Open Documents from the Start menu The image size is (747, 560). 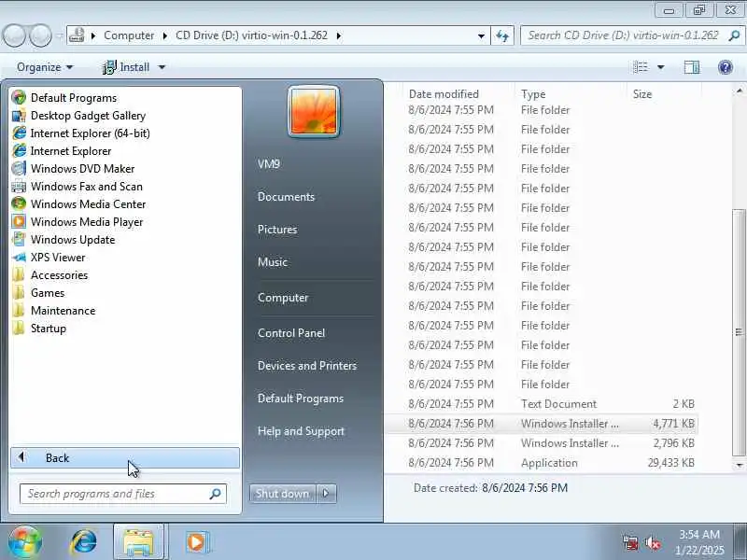pyautogui.click(x=287, y=197)
